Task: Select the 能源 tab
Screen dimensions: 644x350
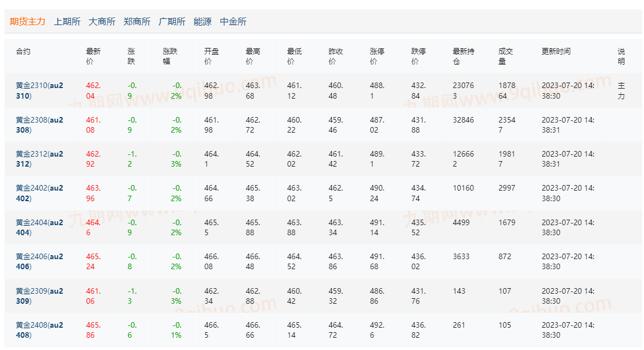Action: pyautogui.click(x=202, y=21)
